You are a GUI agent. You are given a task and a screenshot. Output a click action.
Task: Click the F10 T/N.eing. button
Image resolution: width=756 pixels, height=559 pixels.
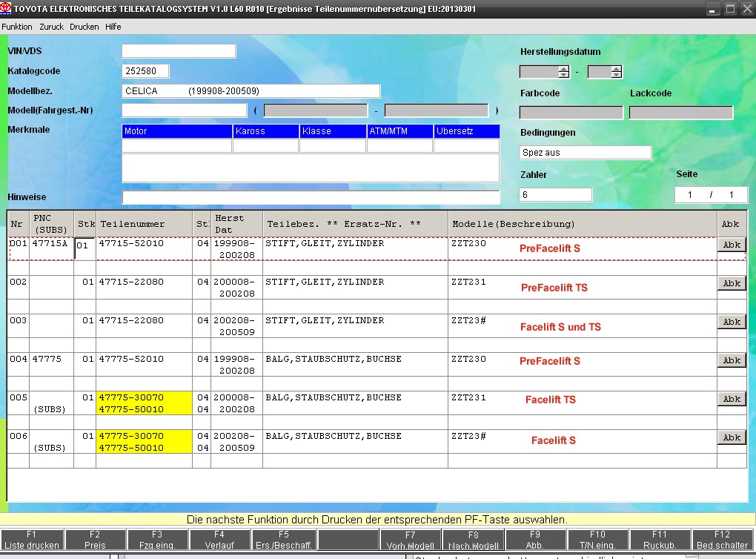pos(598,540)
